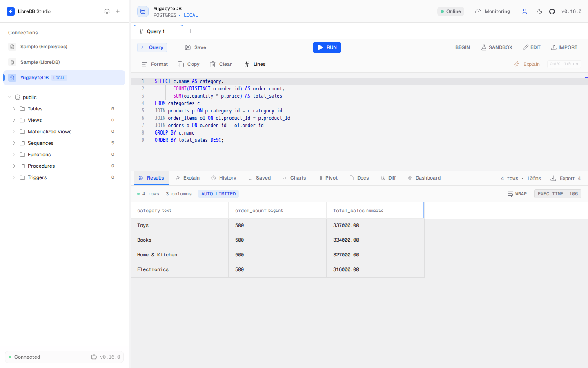Select Sample (Employees) connection
This screenshot has height=368, width=588.
point(64,47)
